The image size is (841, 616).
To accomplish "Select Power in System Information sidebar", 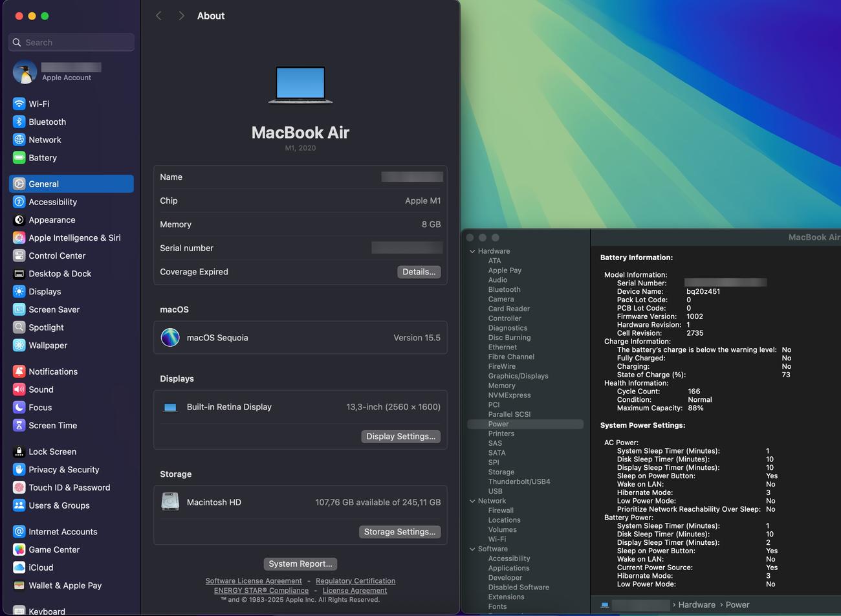I will [x=525, y=424].
